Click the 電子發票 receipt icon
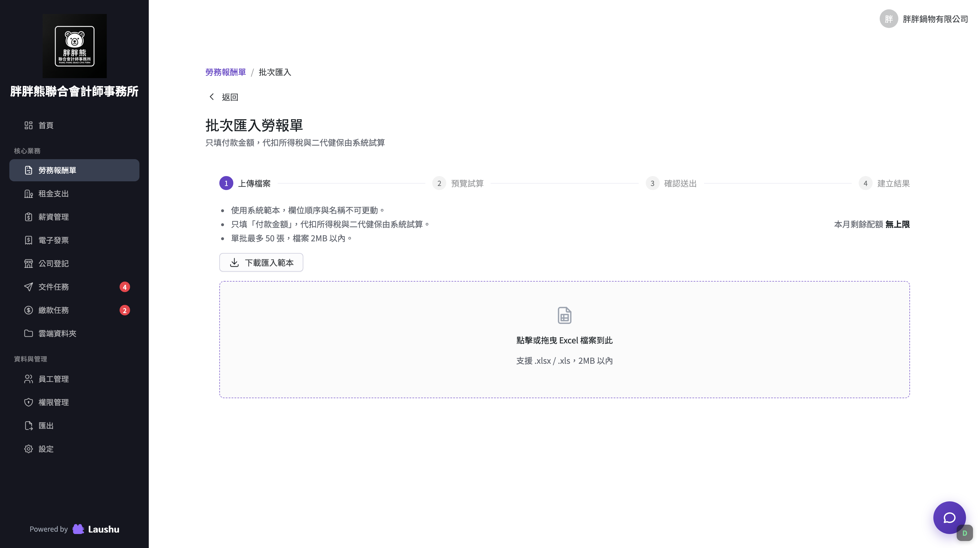Image resolution: width=980 pixels, height=548 pixels. point(29,240)
